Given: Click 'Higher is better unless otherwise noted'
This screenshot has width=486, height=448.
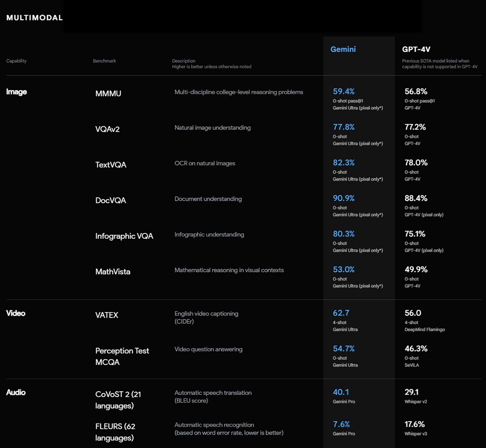Looking at the screenshot, I should pyautogui.click(x=212, y=67).
